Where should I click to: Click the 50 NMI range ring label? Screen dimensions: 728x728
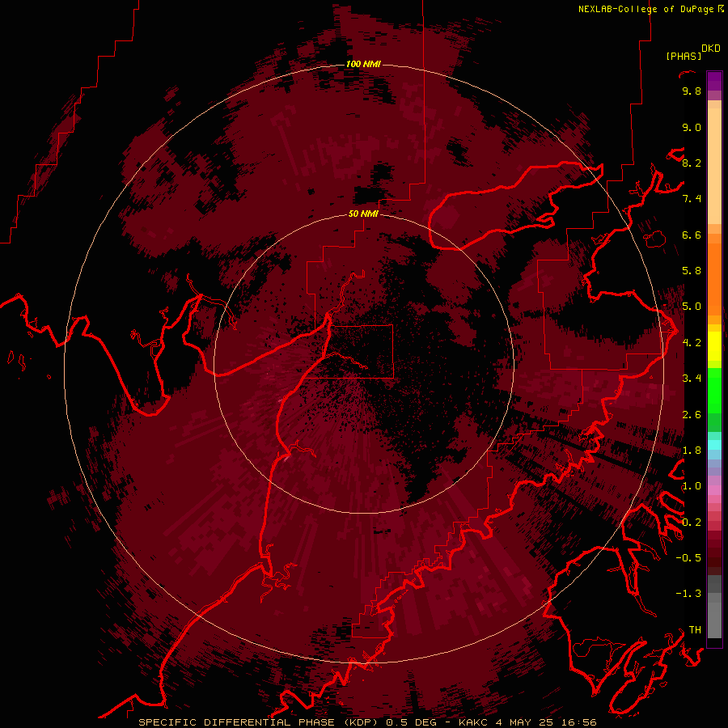coord(363,214)
